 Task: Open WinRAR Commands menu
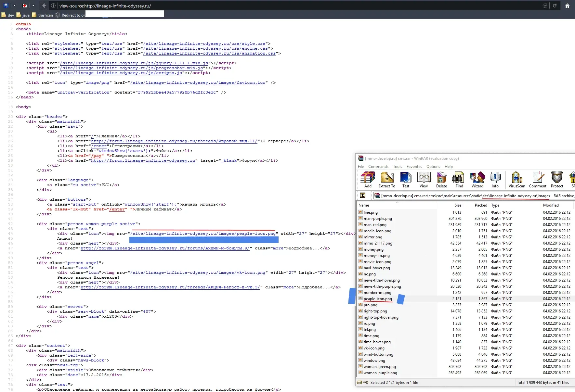click(378, 167)
